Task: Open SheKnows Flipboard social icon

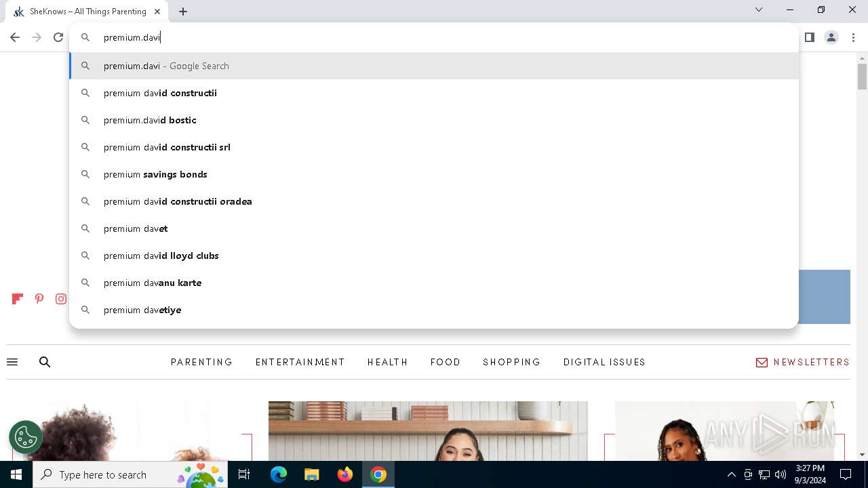Action: [x=18, y=299]
